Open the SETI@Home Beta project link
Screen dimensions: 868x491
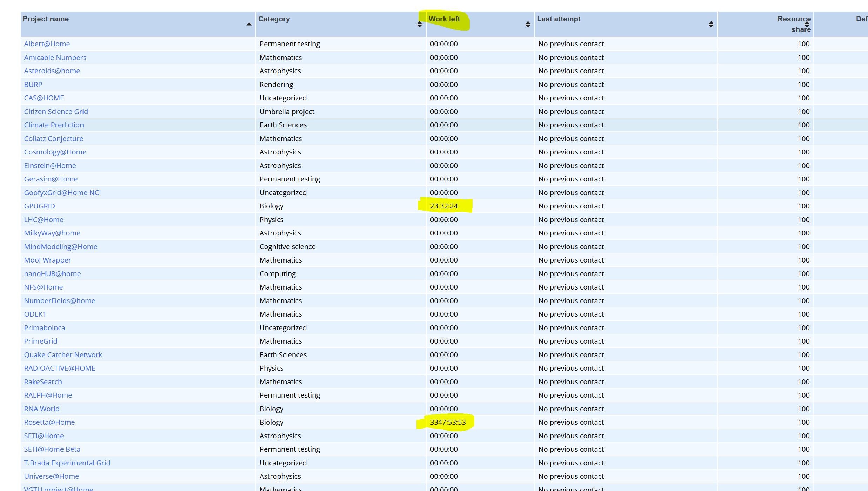click(x=52, y=449)
